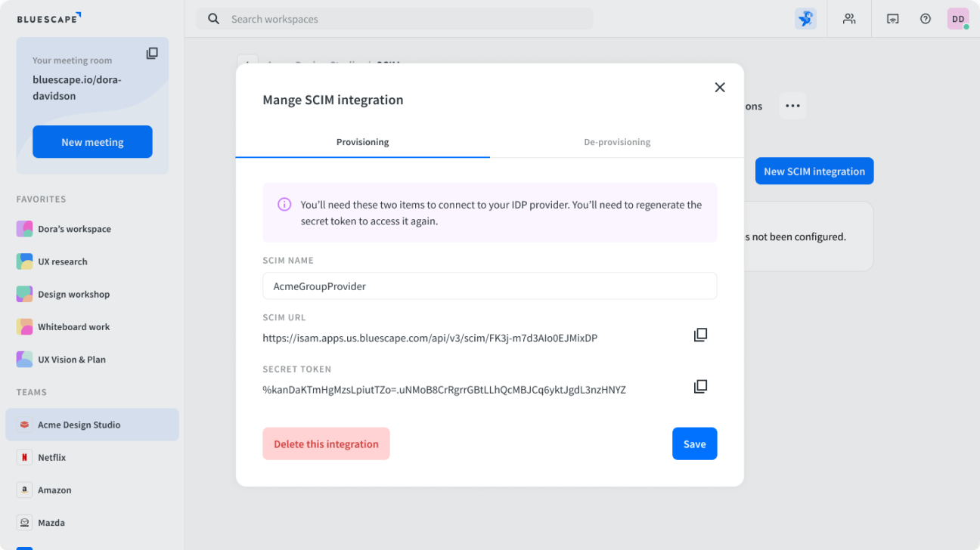The image size is (980, 550).
Task: Open the DD avatar menu
Action: click(x=957, y=18)
